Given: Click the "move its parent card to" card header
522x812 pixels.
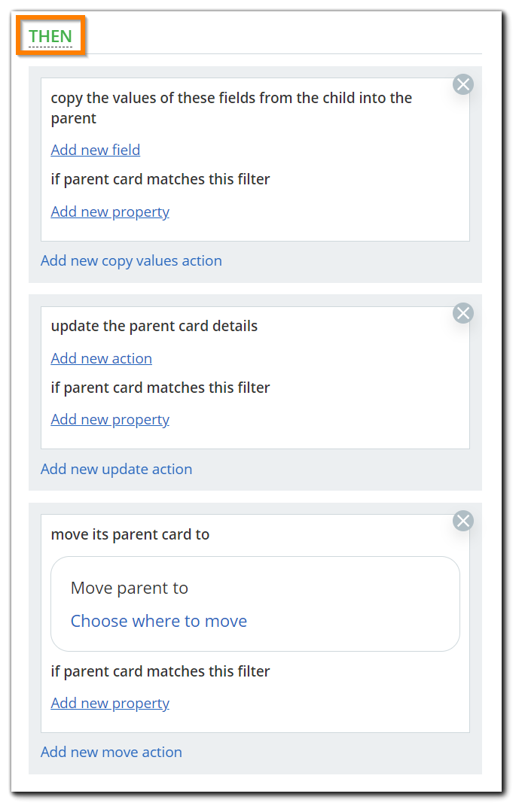Looking at the screenshot, I should coord(130,534).
